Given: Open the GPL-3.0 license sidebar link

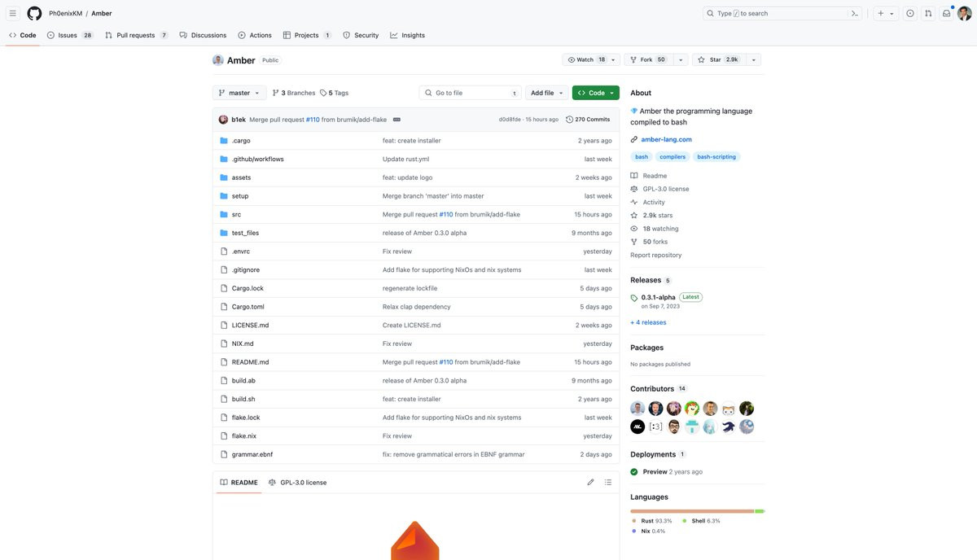Looking at the screenshot, I should (x=659, y=189).
